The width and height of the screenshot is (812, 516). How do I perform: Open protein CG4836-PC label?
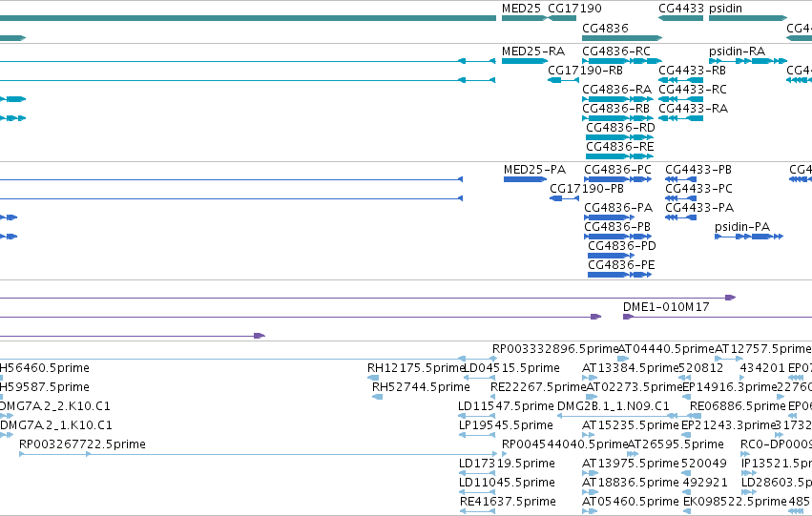point(617,170)
